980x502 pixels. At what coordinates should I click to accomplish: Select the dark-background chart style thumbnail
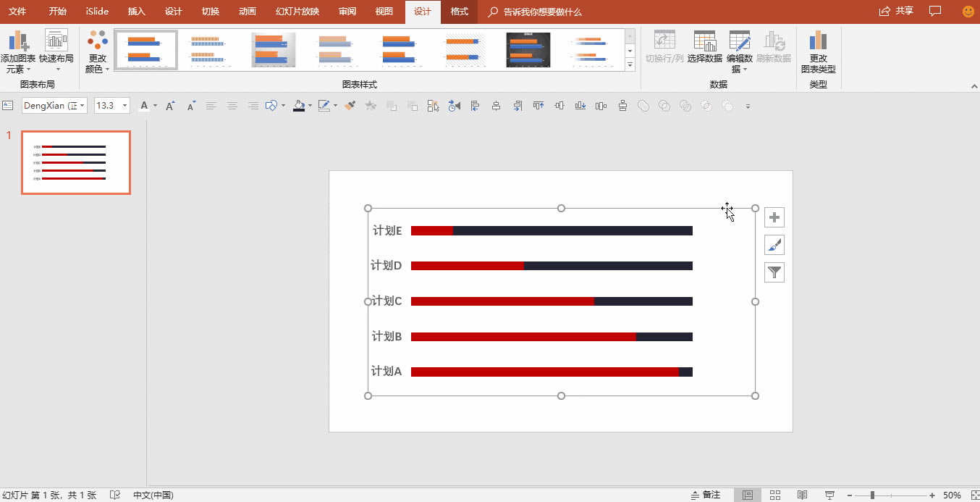(x=528, y=50)
